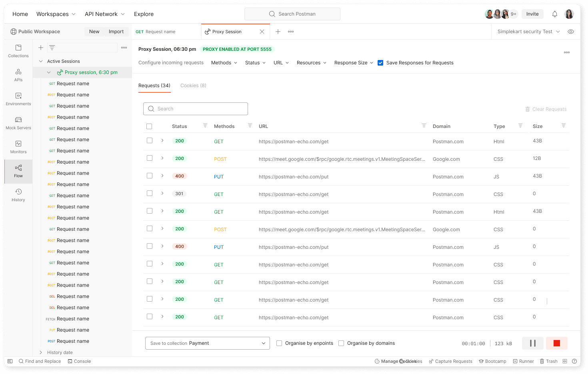Screen dimensions: 588x374
Task: Close the Proxy Session tab
Action: (x=262, y=32)
